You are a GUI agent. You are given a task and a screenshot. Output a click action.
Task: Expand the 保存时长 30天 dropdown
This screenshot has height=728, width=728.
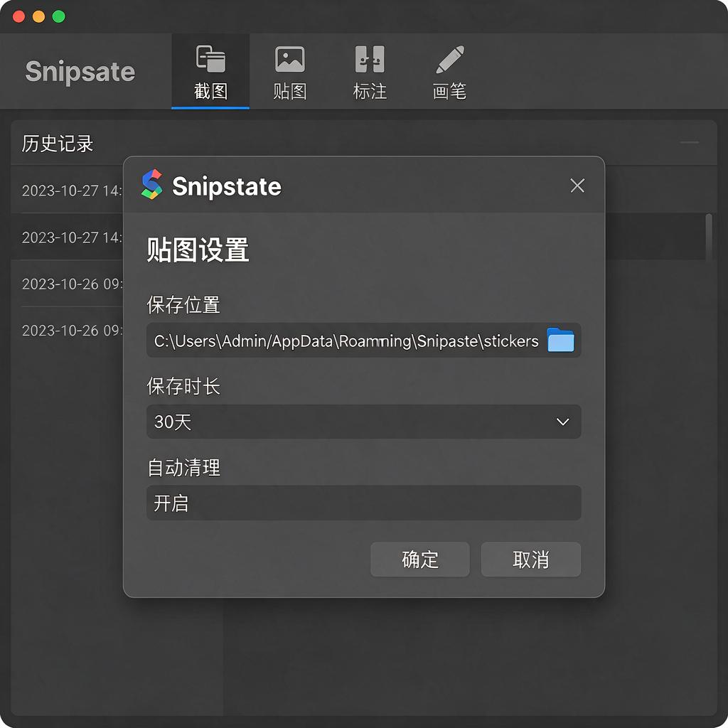pyautogui.click(x=363, y=422)
